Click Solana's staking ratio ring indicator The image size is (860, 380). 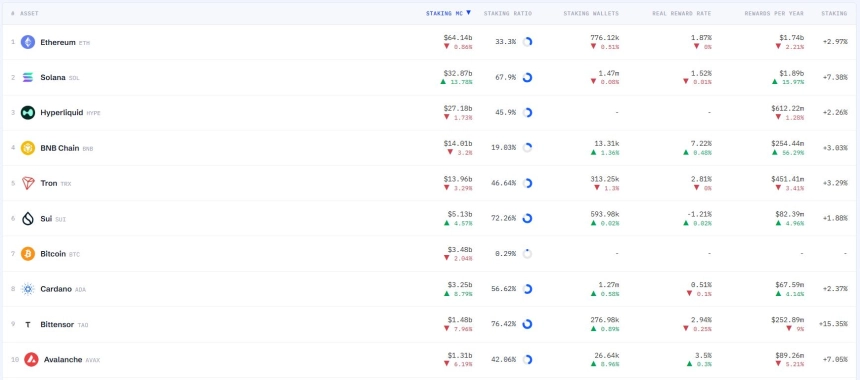click(527, 77)
